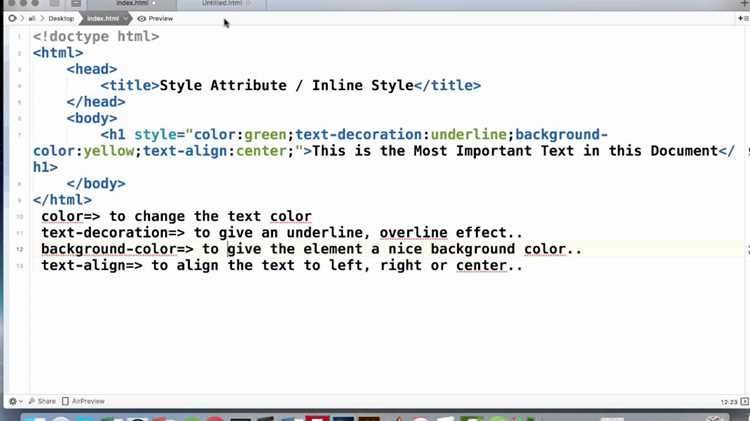750x421 pixels.
Task: Add a new tab with the plus icon
Action: (744, 3)
